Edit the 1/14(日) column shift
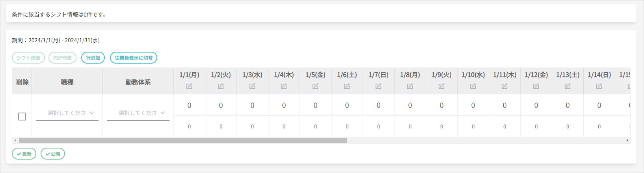 click(x=599, y=86)
